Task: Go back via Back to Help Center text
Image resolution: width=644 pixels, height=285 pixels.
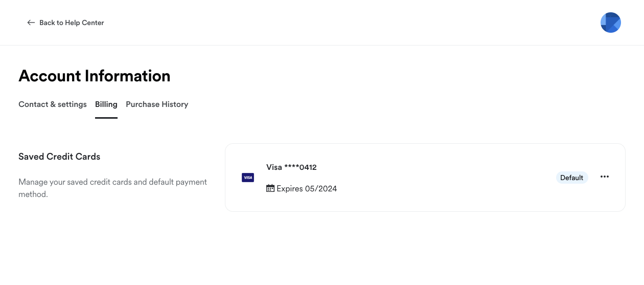Action: coord(72,23)
